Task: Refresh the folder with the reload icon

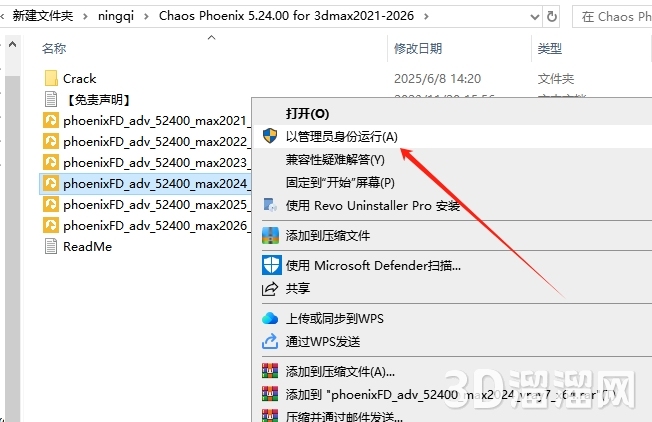Action: 552,17
